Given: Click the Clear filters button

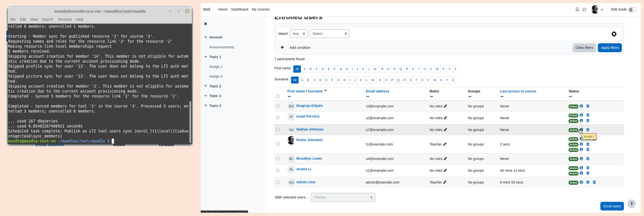Looking at the screenshot, I should click(x=584, y=48).
